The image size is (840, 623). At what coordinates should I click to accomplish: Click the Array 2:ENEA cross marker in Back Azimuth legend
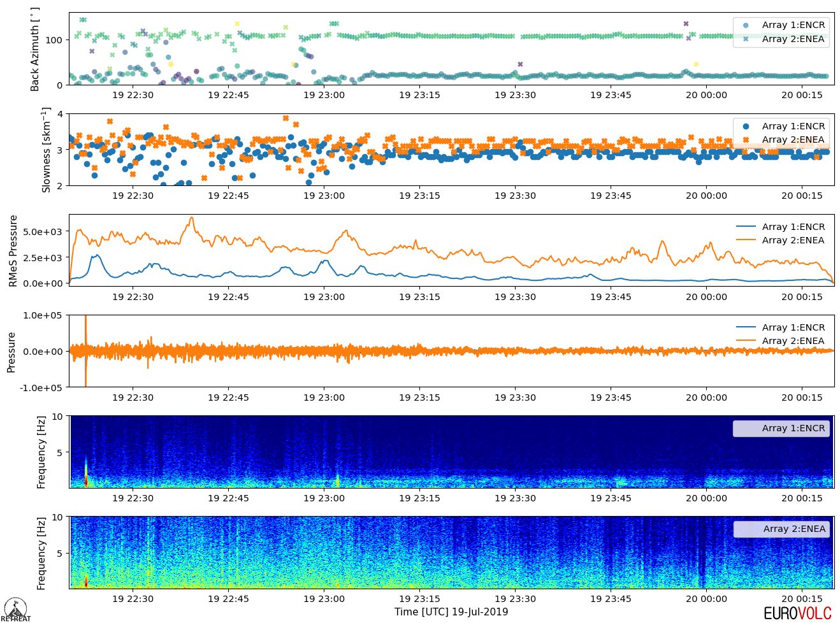[746, 39]
